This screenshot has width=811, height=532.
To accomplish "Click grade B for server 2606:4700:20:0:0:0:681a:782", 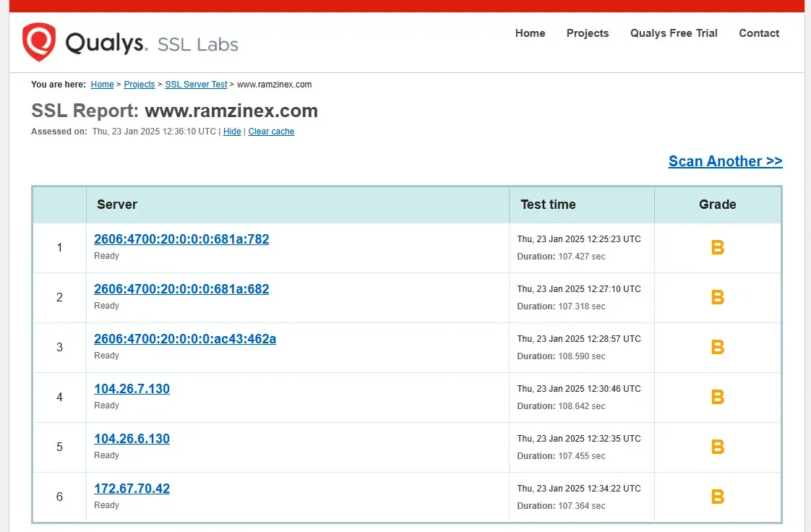I will point(717,248).
